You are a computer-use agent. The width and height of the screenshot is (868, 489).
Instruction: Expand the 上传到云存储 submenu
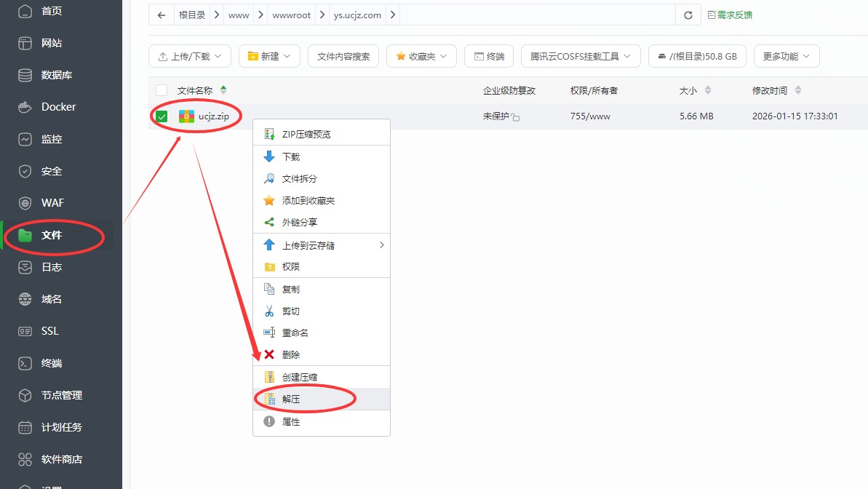(x=308, y=244)
